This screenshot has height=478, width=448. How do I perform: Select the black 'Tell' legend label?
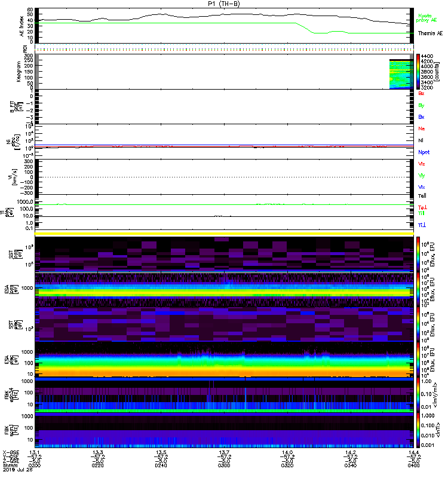[422, 196]
